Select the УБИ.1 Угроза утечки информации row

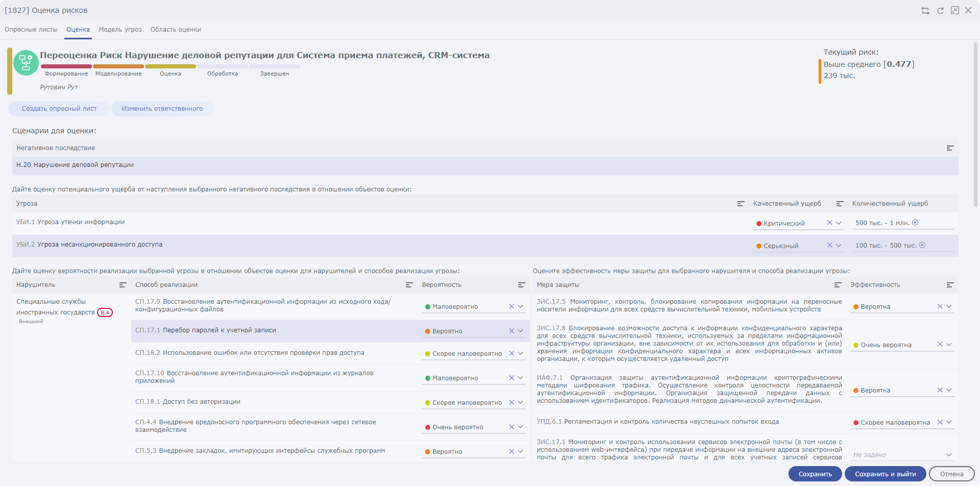(x=485, y=223)
